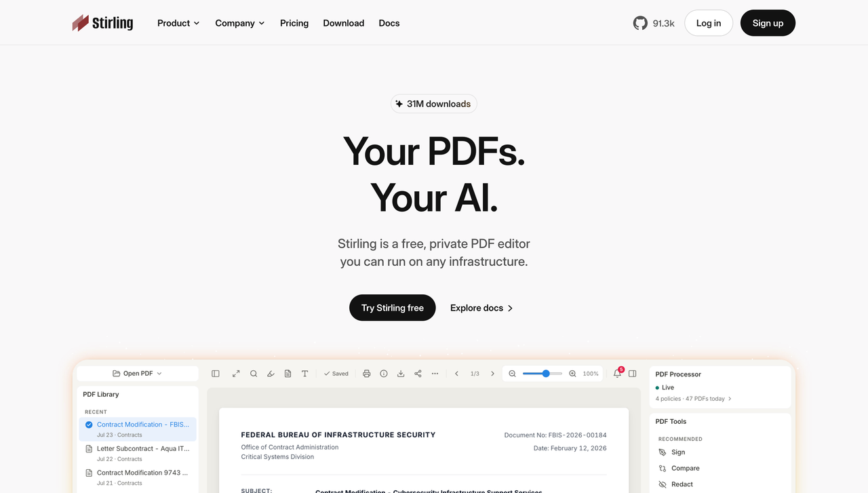Select Letter Subcontract - Aqua IT document
This screenshot has width=868, height=493.
(138, 453)
